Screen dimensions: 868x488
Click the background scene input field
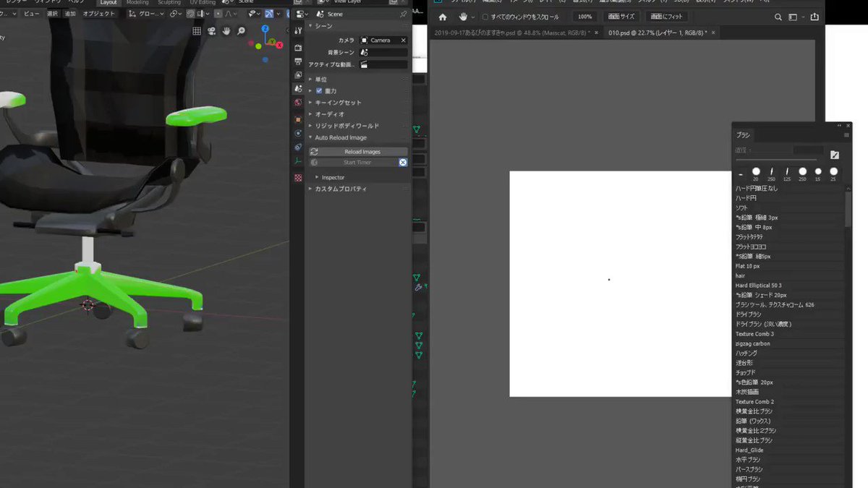384,53
